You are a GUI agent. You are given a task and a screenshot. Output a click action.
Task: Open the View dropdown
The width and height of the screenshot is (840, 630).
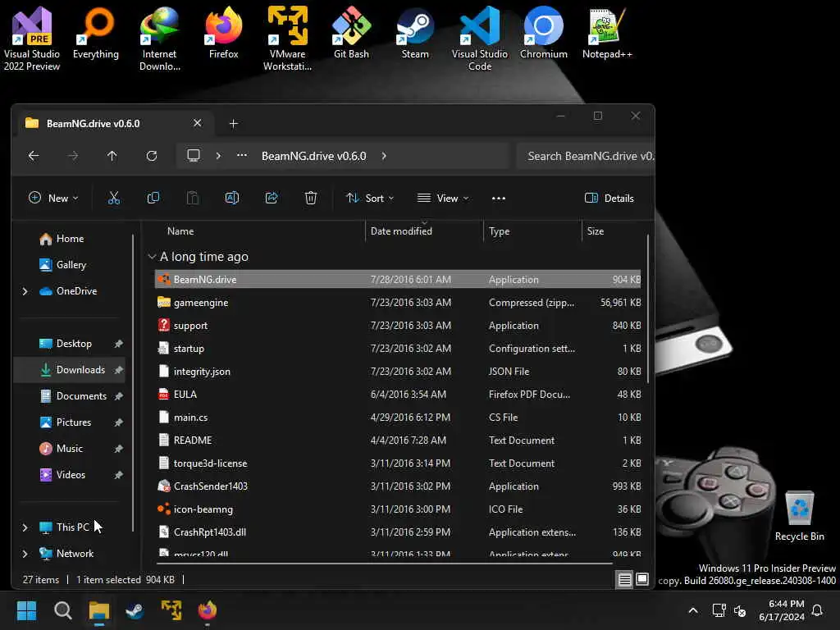point(443,199)
